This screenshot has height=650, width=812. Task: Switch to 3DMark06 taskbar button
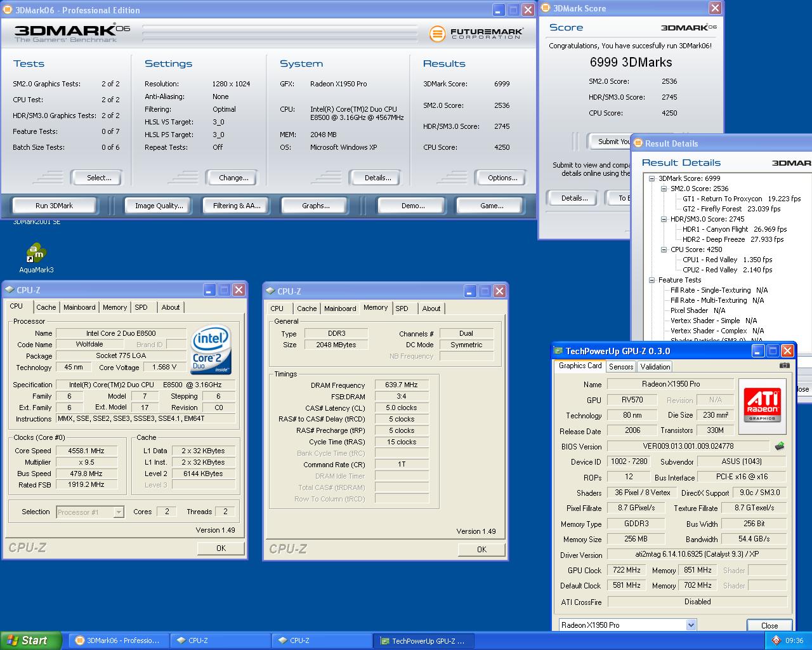tap(119, 640)
